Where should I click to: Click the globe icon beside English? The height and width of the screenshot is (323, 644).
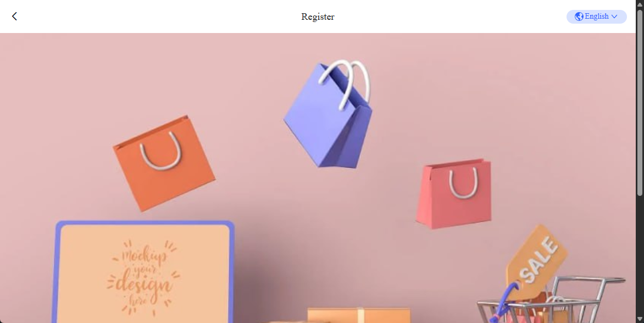[579, 17]
